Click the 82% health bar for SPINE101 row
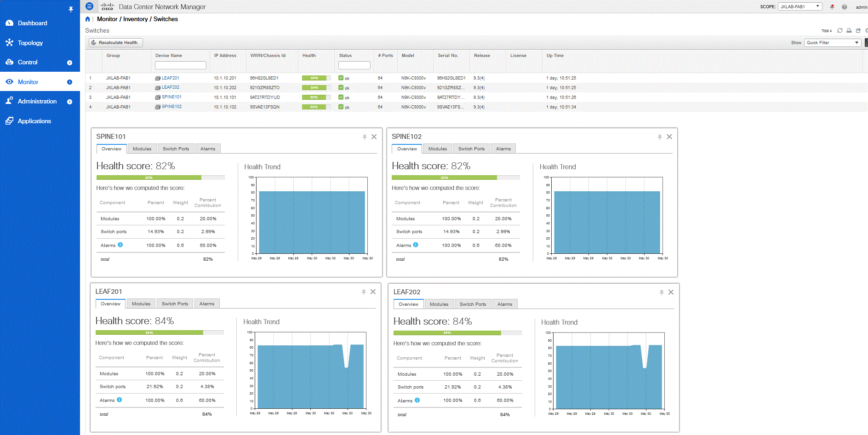868x435 pixels. coord(316,97)
